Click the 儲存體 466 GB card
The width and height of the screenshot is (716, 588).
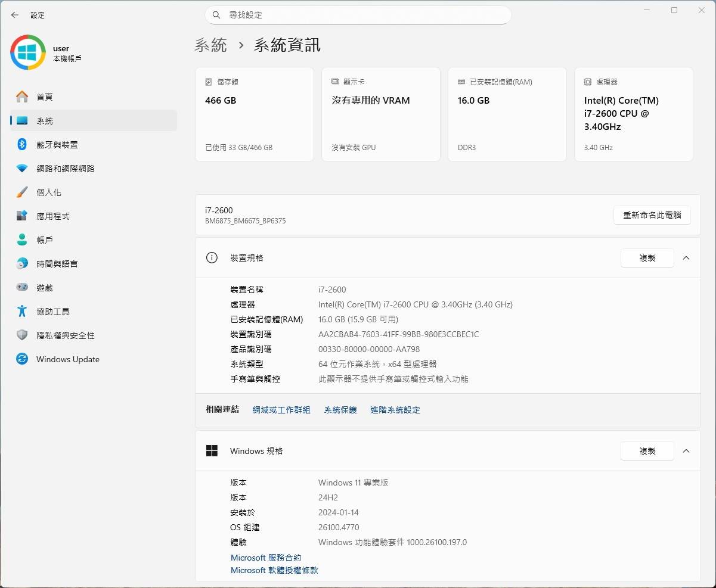tap(255, 114)
